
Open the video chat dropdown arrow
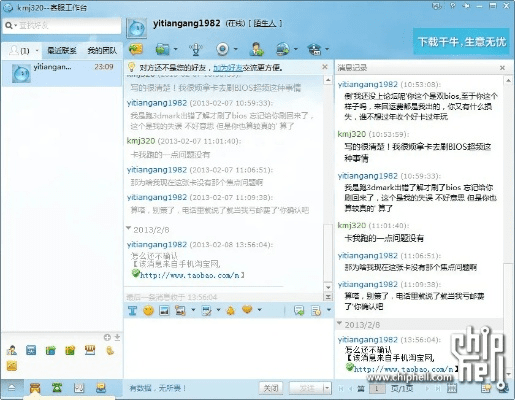tap(235, 49)
